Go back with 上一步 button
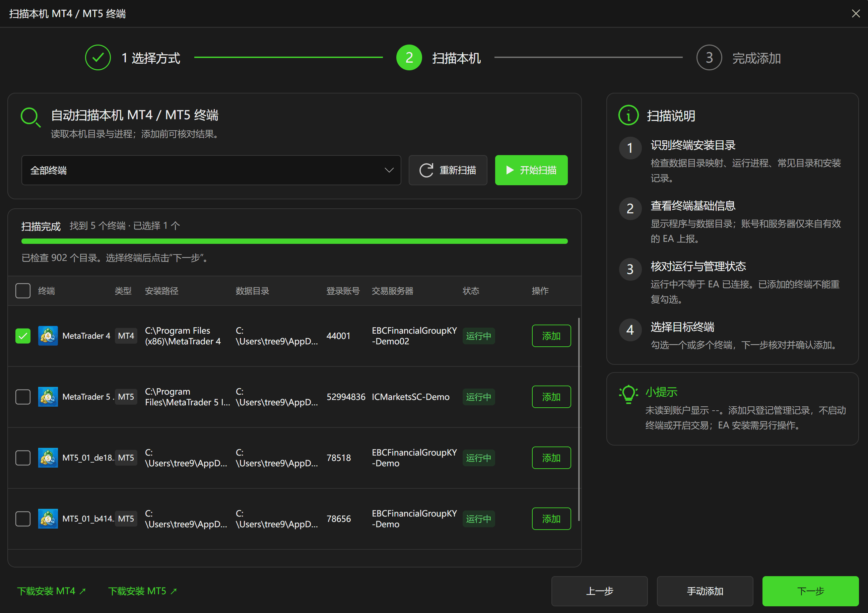The width and height of the screenshot is (868, 613). tap(600, 591)
